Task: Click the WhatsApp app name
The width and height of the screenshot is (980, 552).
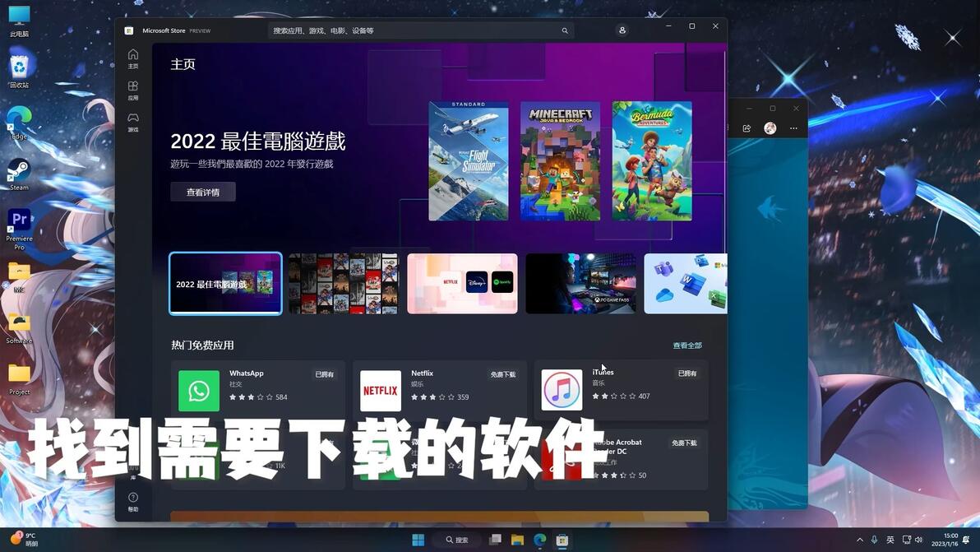Action: pos(247,373)
